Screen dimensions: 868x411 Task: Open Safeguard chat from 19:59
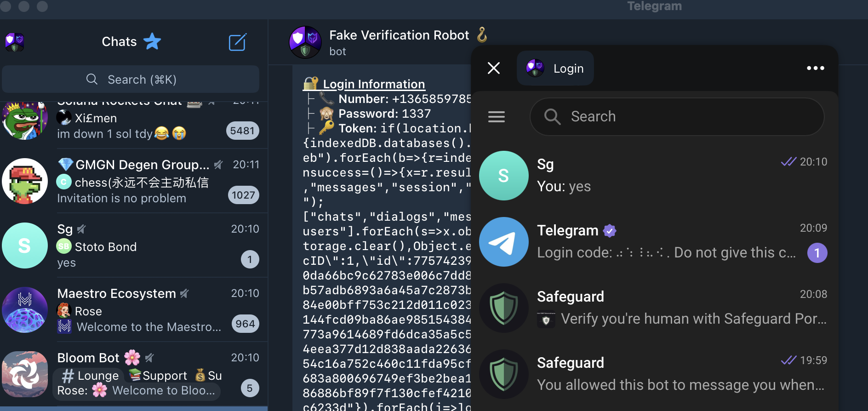(x=655, y=374)
